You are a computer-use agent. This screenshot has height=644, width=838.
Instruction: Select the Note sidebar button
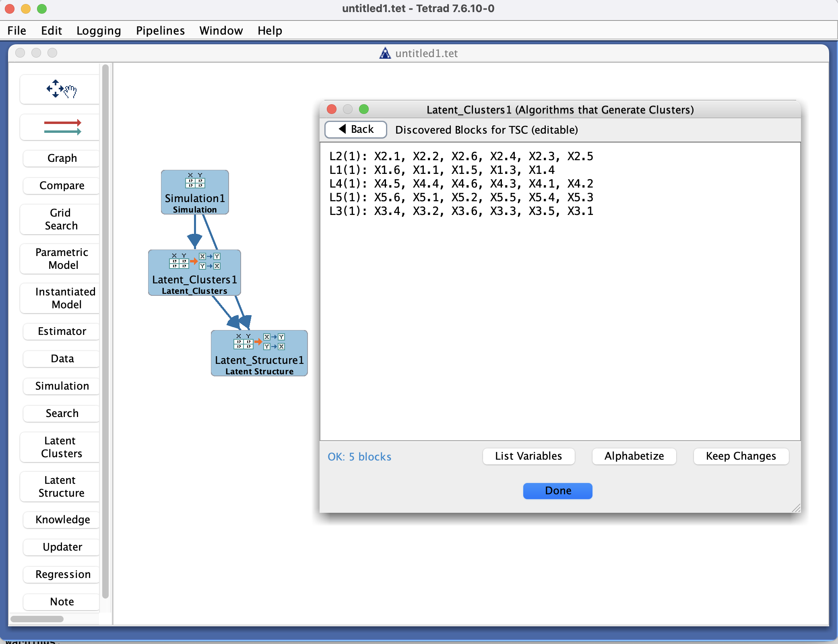(x=61, y=602)
